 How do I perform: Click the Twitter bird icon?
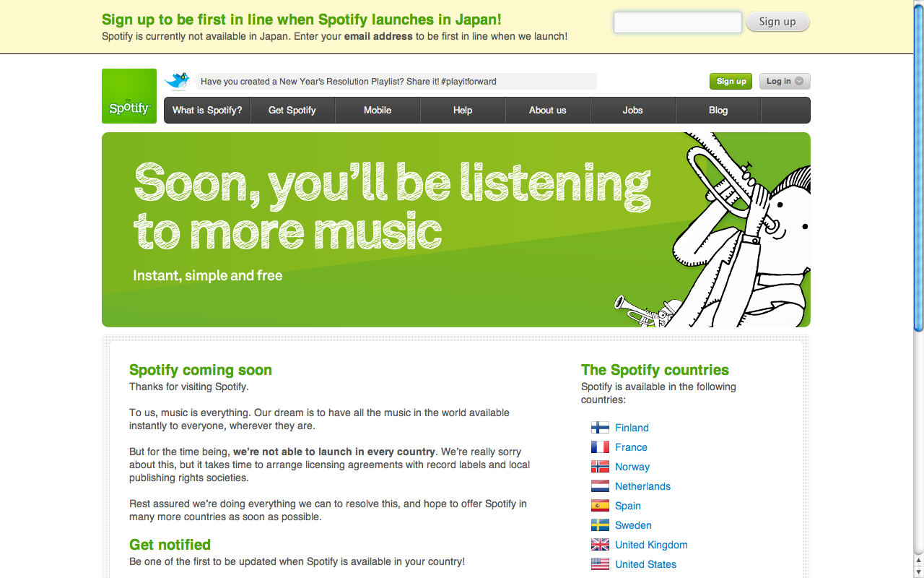[x=177, y=80]
